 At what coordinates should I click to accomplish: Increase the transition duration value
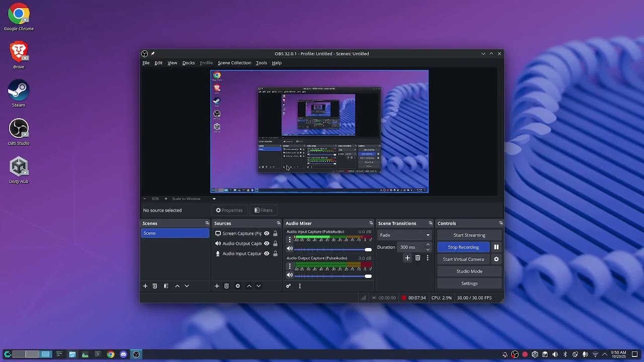pos(428,245)
